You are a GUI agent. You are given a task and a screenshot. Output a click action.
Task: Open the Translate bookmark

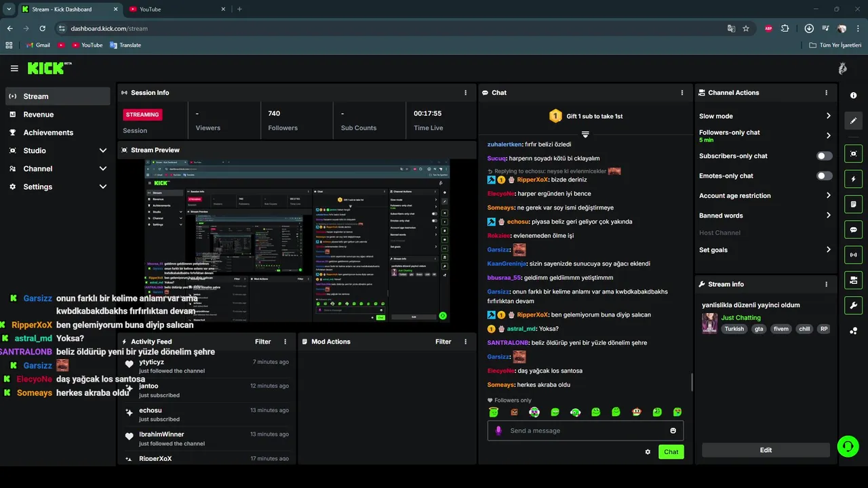(125, 45)
